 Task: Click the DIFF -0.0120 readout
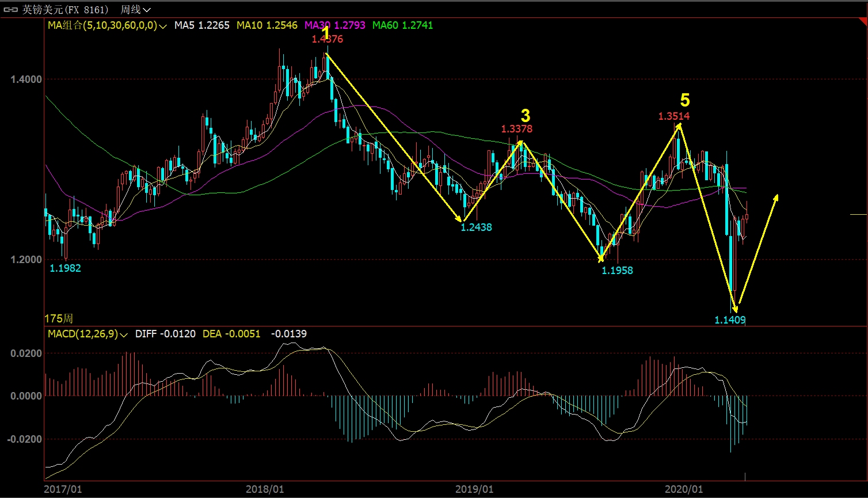(x=165, y=334)
